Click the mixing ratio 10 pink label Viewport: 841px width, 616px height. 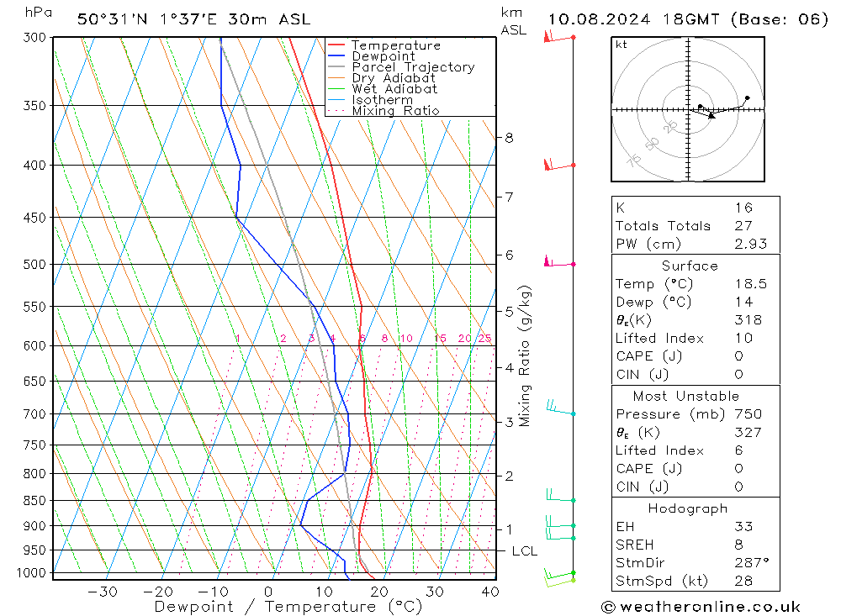[x=406, y=339]
